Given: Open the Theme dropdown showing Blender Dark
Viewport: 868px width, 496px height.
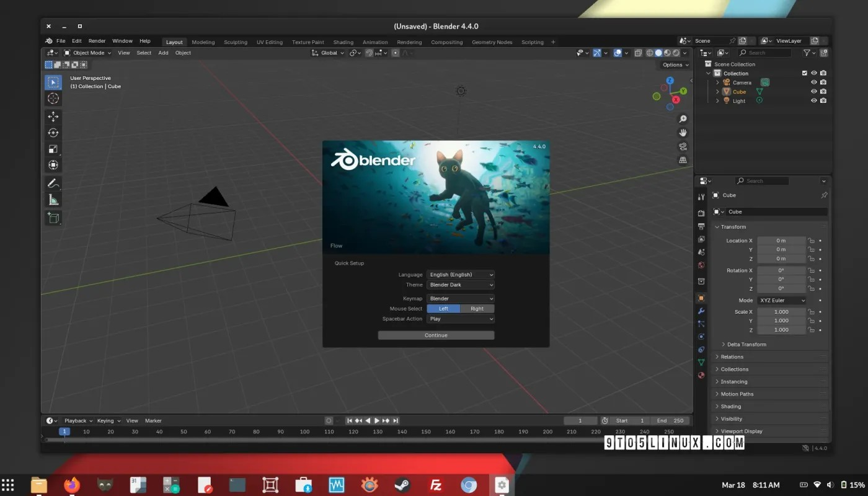Looking at the screenshot, I should (x=460, y=285).
